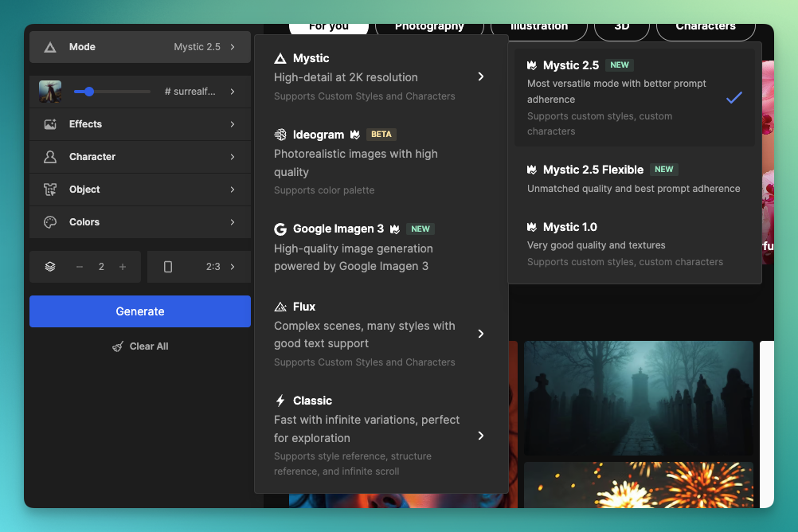
Task: Click the NEW badge on Google Imagen 3
Action: [421, 229]
